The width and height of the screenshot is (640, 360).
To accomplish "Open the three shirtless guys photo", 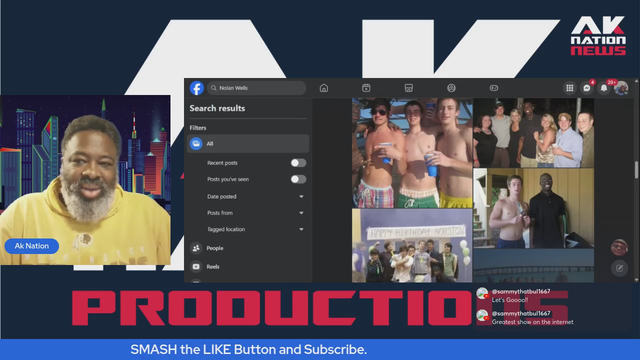I will click(x=412, y=153).
